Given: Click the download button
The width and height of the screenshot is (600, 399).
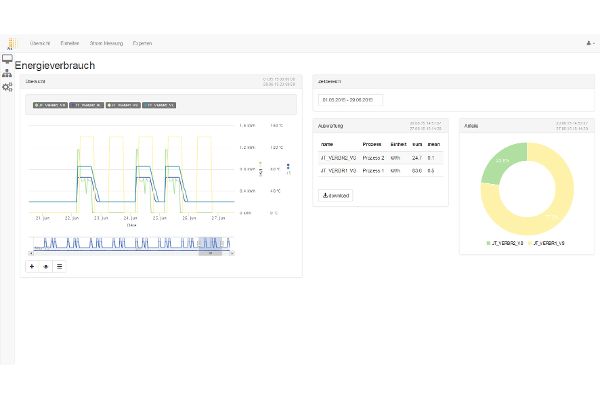Looking at the screenshot, I should [x=336, y=195].
